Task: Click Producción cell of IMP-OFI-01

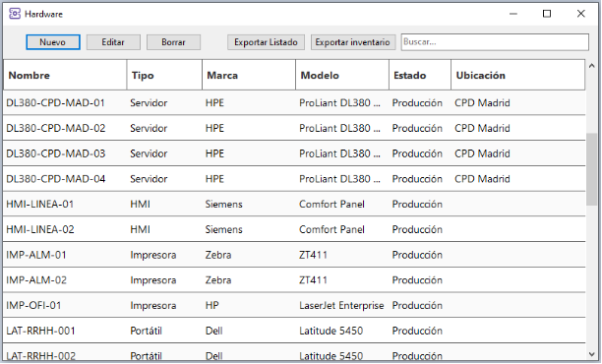Action: (417, 306)
